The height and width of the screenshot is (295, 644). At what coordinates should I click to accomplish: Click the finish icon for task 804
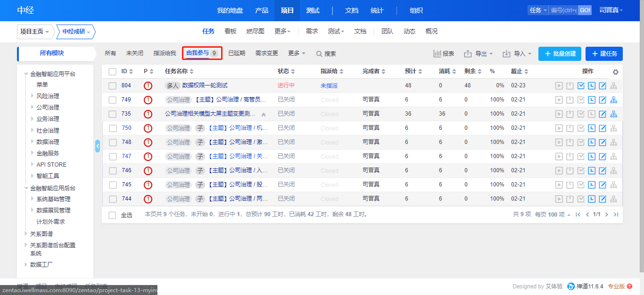pos(581,86)
